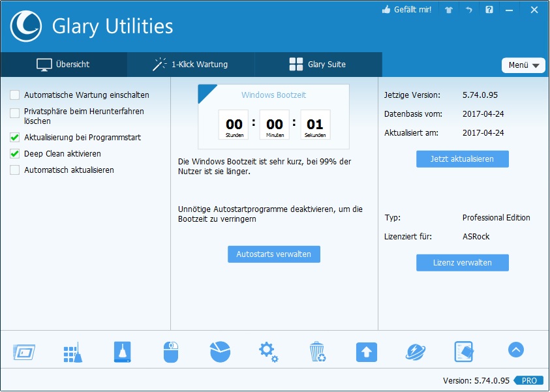
Task: Open the Process Manager gears icon
Action: coord(268,352)
